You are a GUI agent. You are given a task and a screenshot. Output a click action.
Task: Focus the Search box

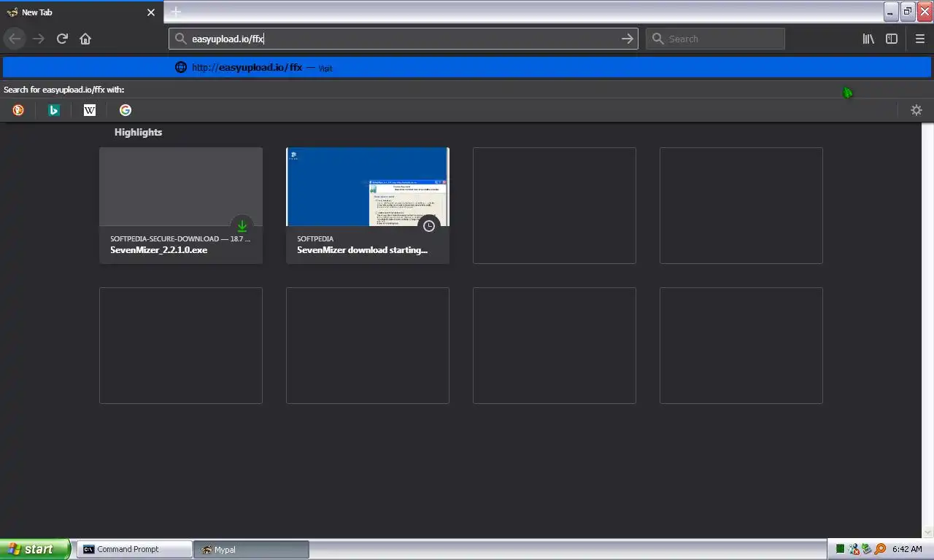tap(716, 39)
